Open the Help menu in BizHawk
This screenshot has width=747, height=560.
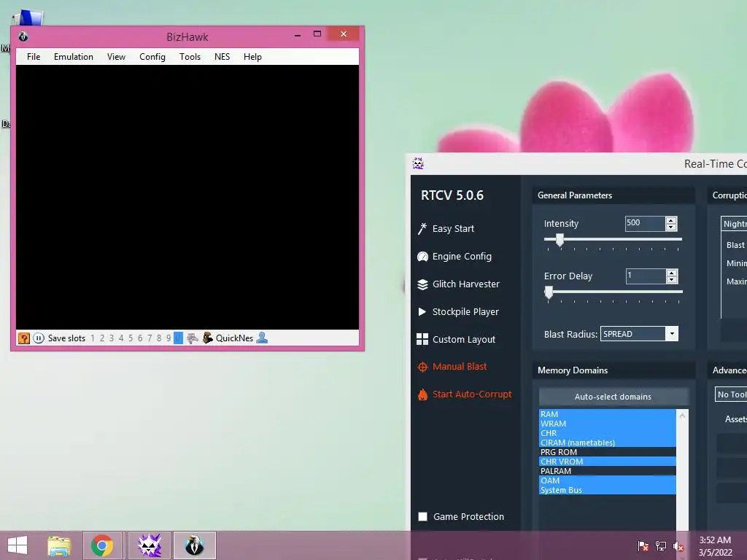point(252,57)
